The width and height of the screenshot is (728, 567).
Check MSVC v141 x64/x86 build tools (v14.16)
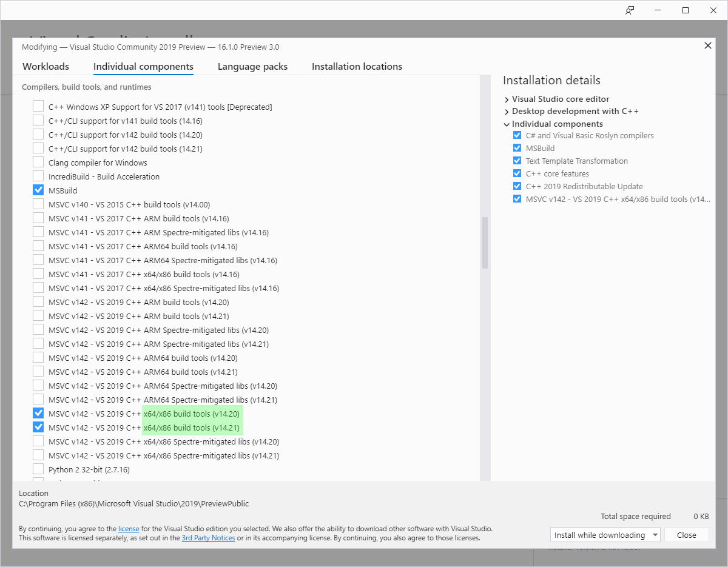pos(38,274)
